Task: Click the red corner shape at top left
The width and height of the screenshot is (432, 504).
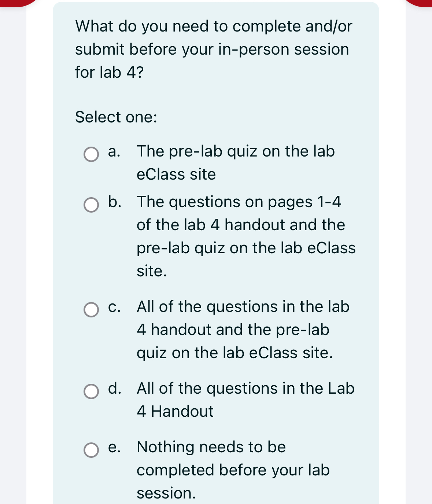Action: pyautogui.click(x=19, y=3)
